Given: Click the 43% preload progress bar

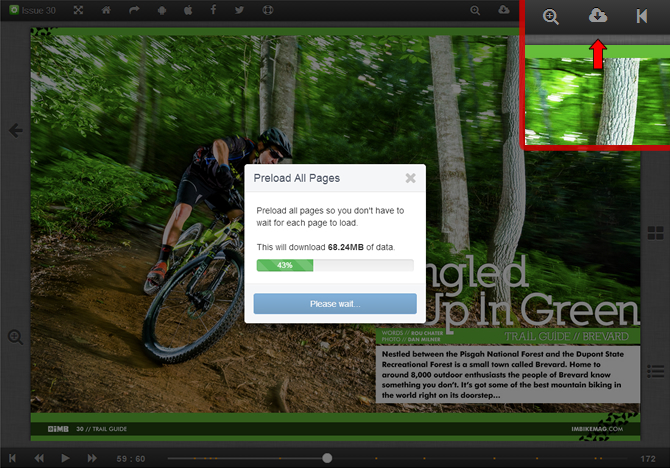Looking at the screenshot, I should click(x=335, y=265).
